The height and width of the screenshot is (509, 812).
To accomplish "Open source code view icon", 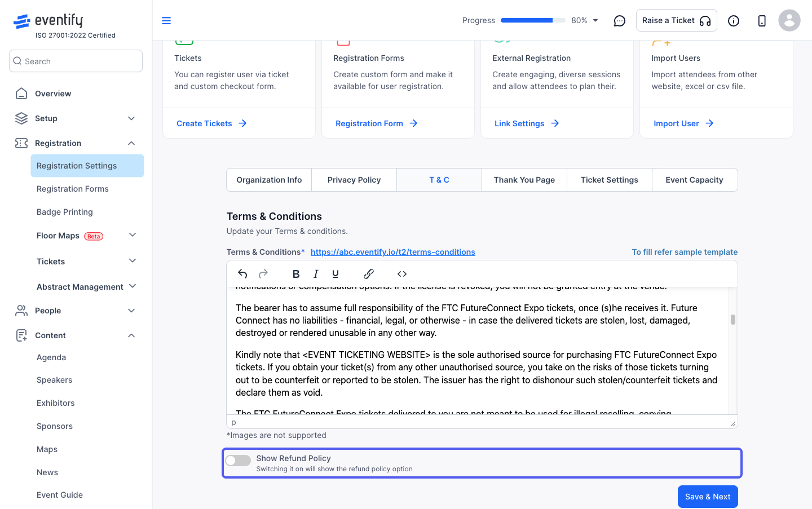I will 402,274.
